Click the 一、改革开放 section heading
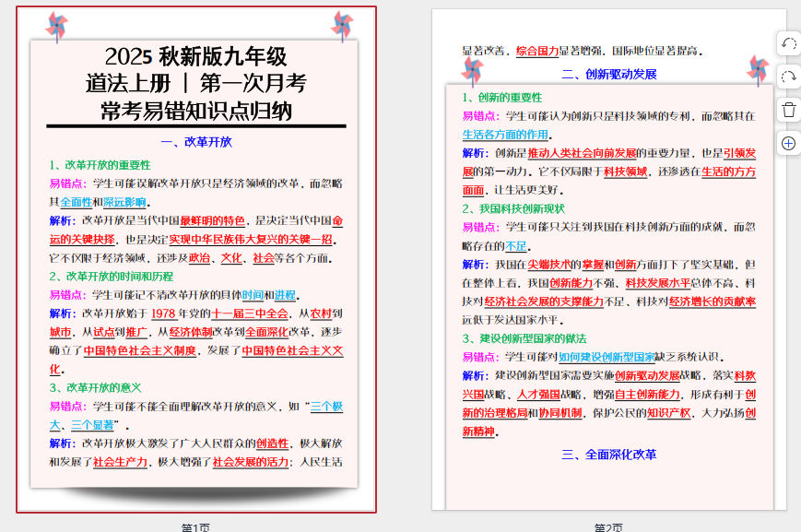801x532 pixels. (195, 142)
